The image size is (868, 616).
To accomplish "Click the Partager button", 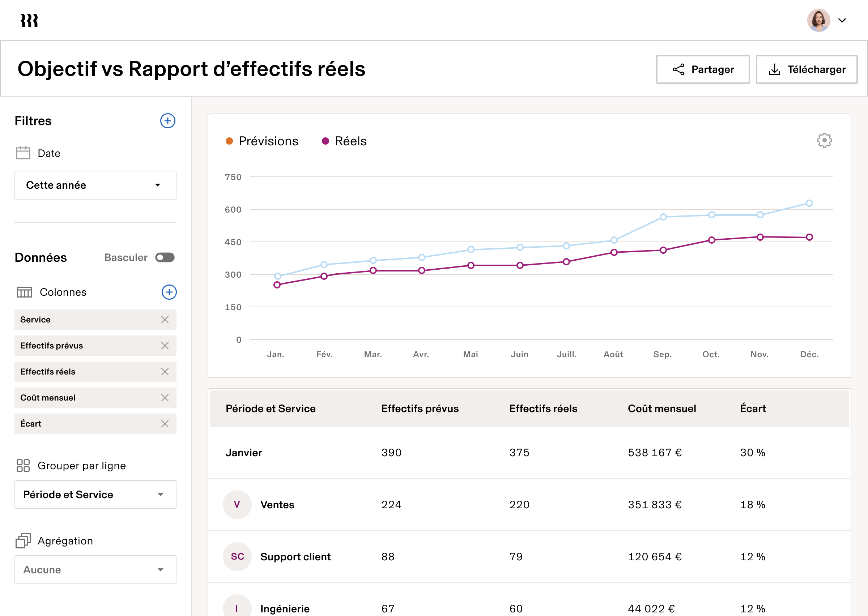I will [x=703, y=69].
